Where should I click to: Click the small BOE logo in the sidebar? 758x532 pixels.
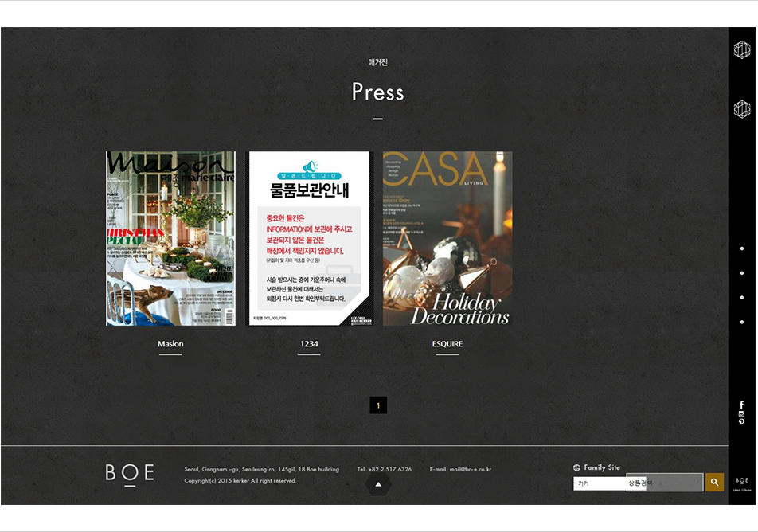pos(741,481)
